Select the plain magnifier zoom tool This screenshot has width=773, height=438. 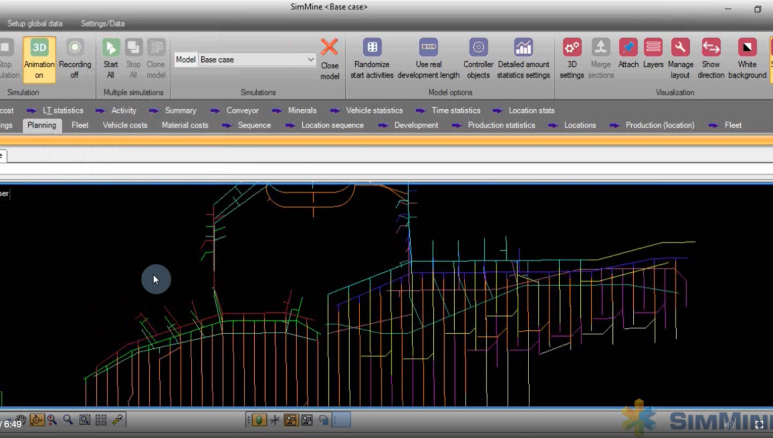pyautogui.click(x=68, y=420)
